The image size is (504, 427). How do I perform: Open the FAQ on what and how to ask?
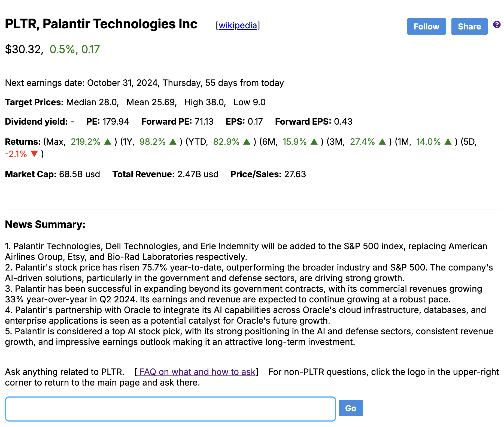click(196, 372)
